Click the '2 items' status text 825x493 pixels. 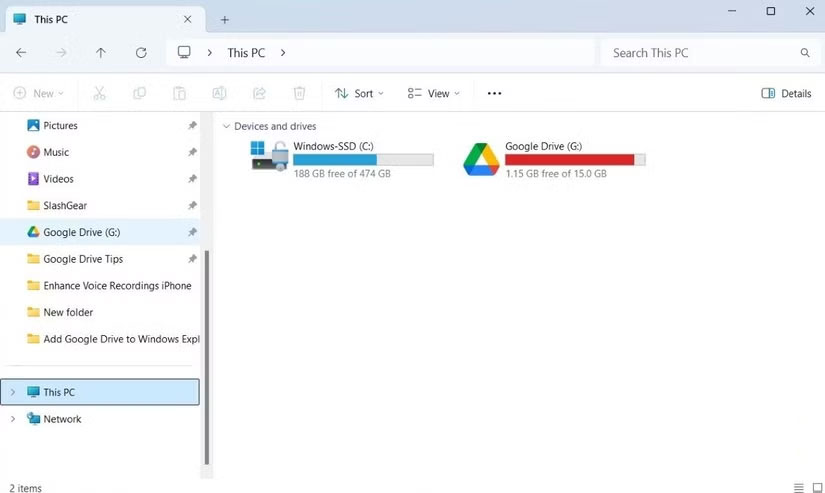(25, 488)
